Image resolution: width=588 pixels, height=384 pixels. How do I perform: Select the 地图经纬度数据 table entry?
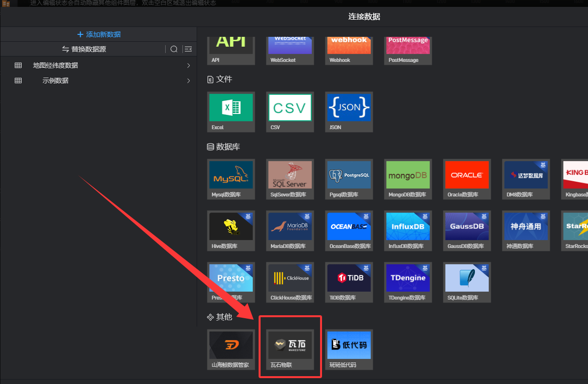click(56, 66)
